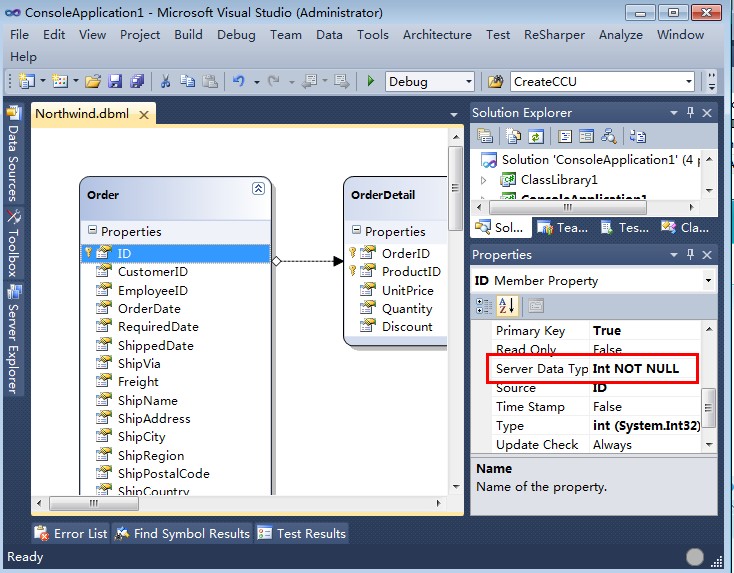Select the Discount property in OrderDetail
The height and width of the screenshot is (573, 734).
tap(397, 327)
